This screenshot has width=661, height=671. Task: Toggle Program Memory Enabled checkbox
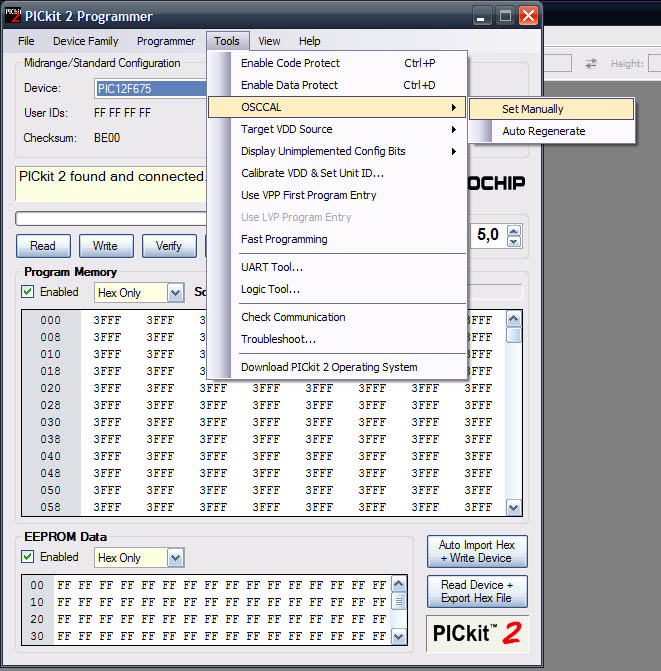point(27,292)
